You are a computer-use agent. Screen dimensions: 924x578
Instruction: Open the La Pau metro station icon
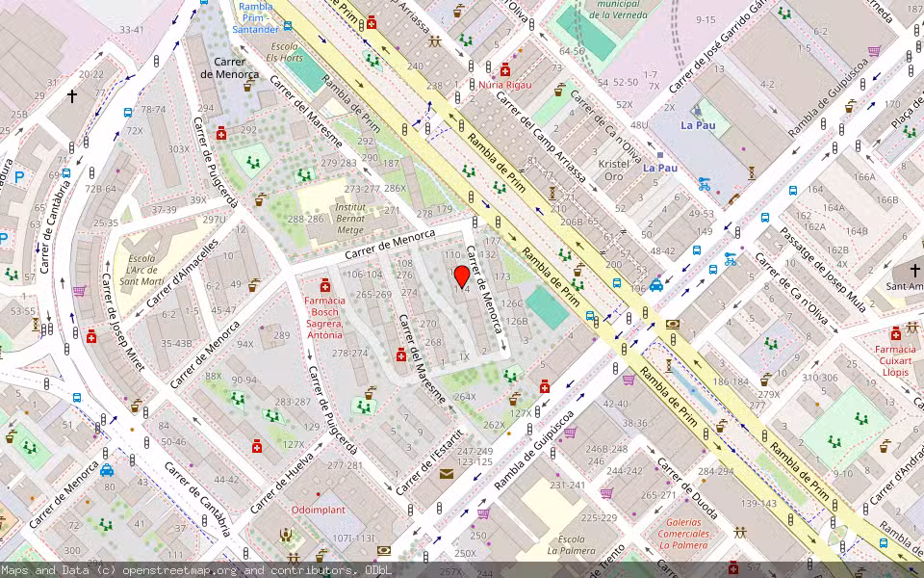698,112
